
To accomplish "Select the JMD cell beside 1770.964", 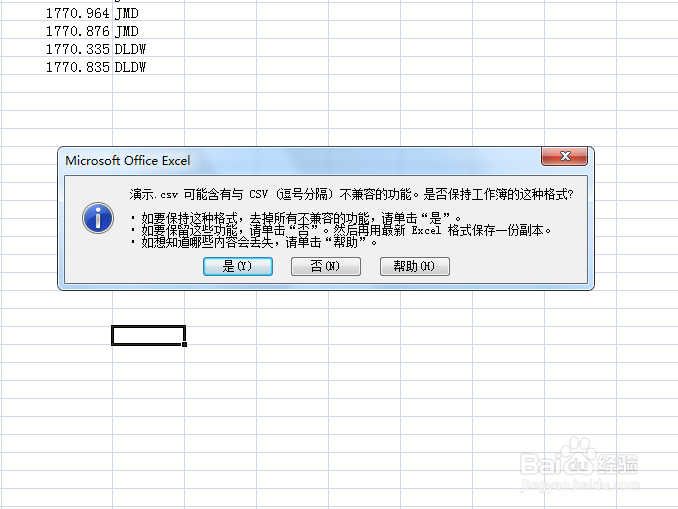I will pos(149,13).
